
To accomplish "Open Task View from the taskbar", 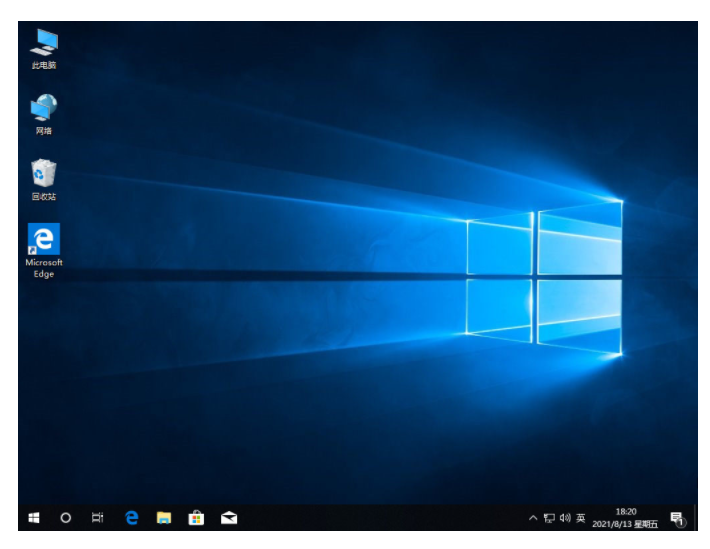I will click(98, 517).
